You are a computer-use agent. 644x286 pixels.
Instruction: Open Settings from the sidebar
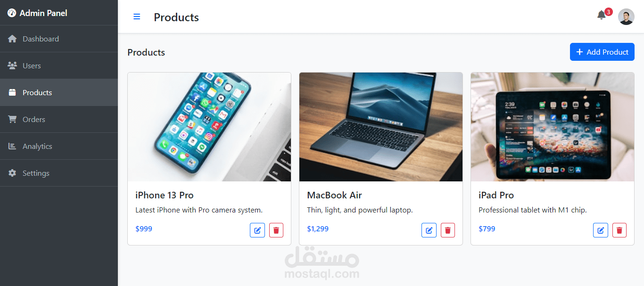tap(59, 173)
